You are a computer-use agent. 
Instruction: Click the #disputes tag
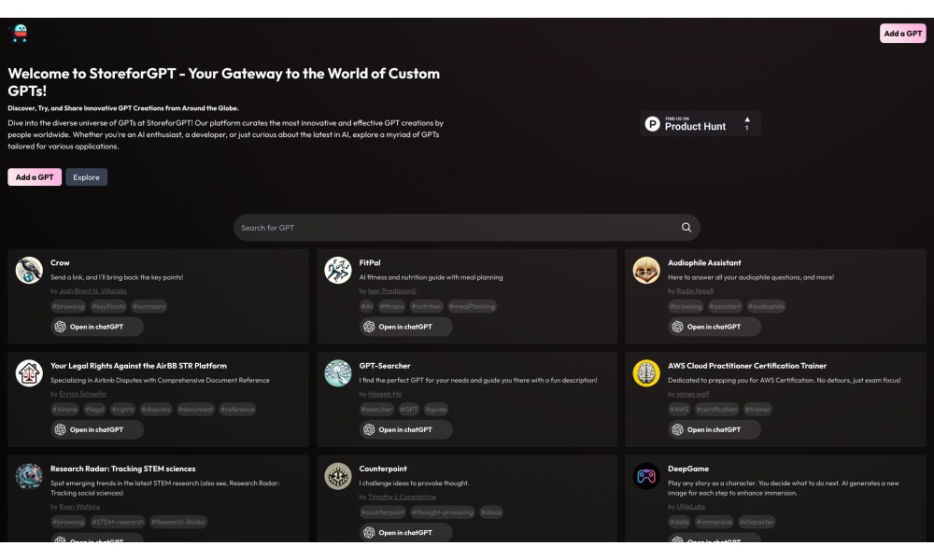[155, 410]
